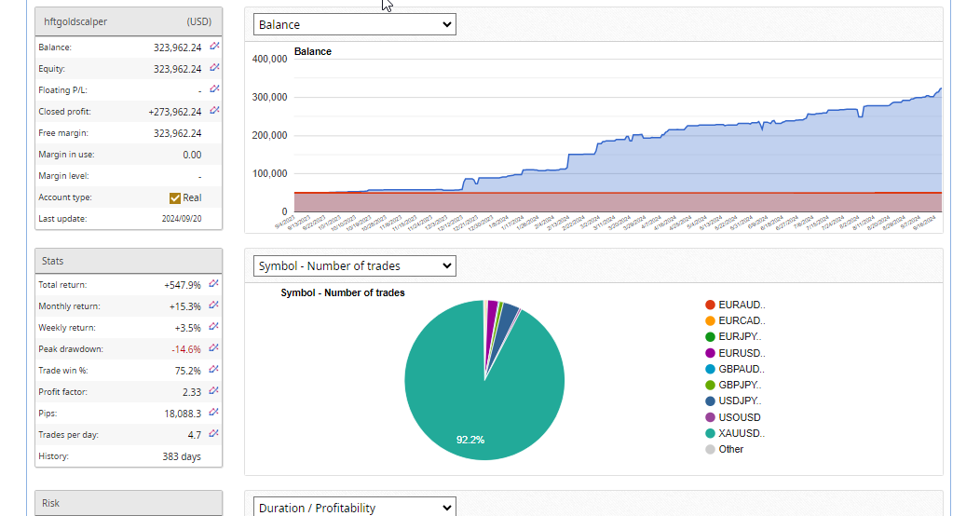This screenshot has width=980, height=516.
Task: Toggle the Real account type checkbox
Action: (x=175, y=197)
